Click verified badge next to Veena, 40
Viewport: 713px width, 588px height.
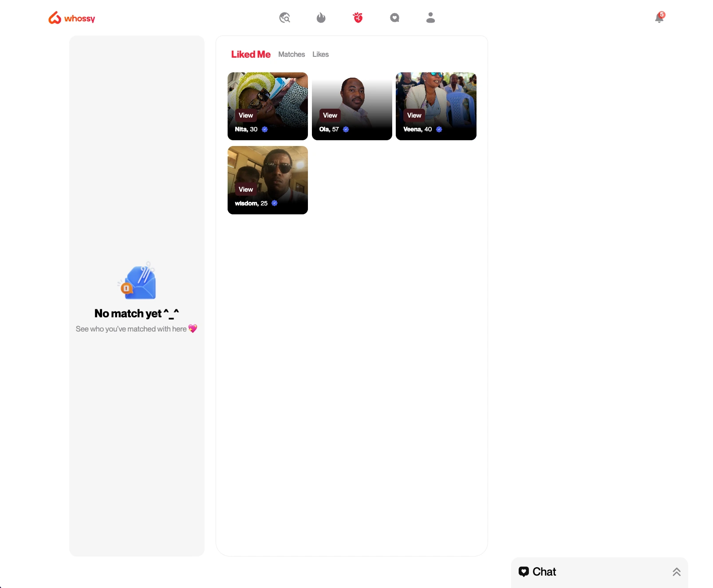tap(439, 130)
